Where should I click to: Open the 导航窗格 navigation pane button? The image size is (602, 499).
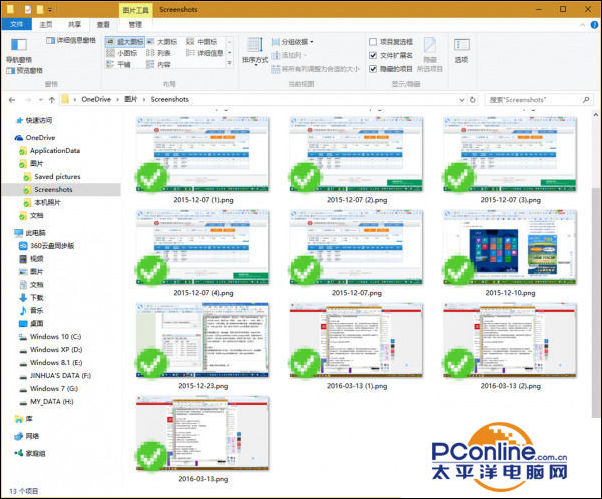[x=18, y=50]
